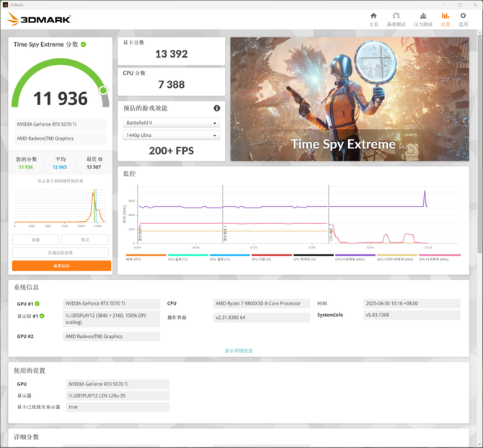The width and height of the screenshot is (483, 448).
Task: Click the GPU #2 AMD Radeon(TM) Graphics value
Action: [x=111, y=336]
